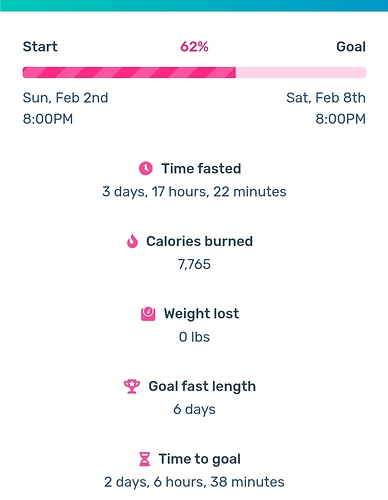Open the Sun, Feb 2nd start date
Screen dimensions: 388x500
[65, 98]
